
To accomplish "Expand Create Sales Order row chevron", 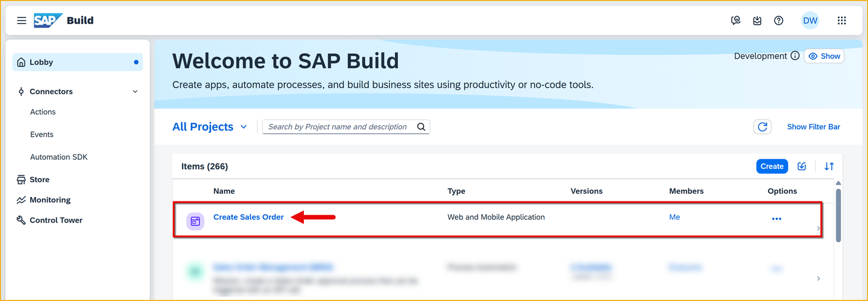I will coord(818,229).
